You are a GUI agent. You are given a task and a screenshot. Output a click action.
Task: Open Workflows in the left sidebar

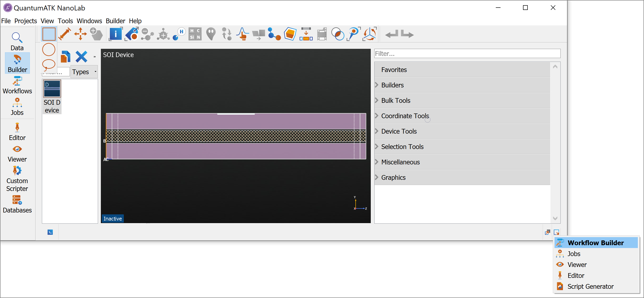coord(17,85)
